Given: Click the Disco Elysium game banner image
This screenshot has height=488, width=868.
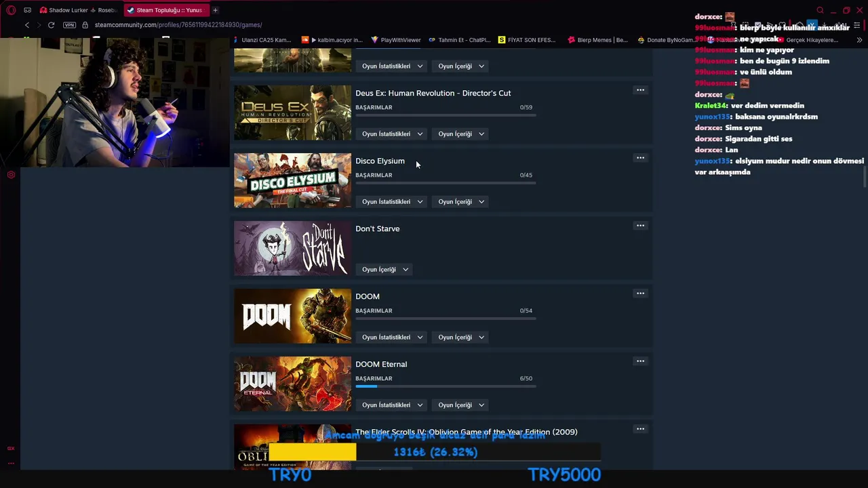Looking at the screenshot, I should pos(292,180).
